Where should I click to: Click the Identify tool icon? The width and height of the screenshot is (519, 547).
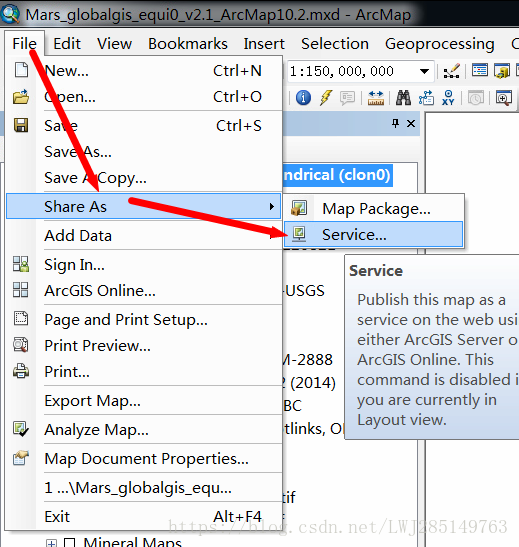click(x=303, y=98)
